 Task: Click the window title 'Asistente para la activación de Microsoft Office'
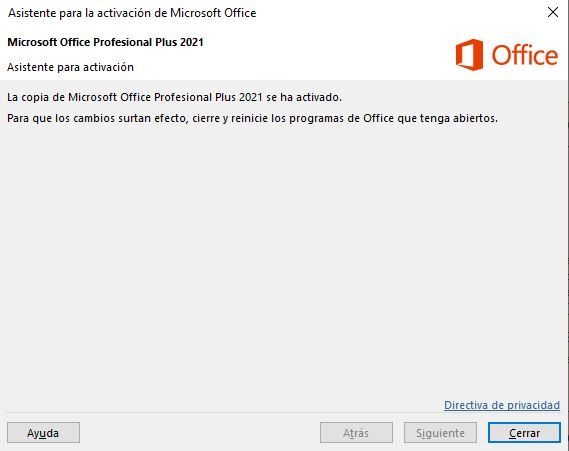point(132,13)
